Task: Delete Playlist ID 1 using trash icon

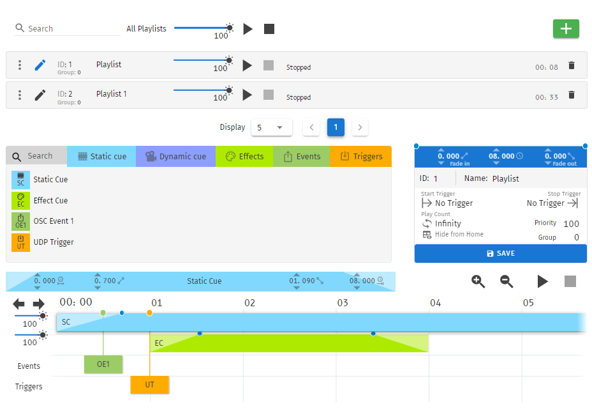Action: tap(571, 65)
